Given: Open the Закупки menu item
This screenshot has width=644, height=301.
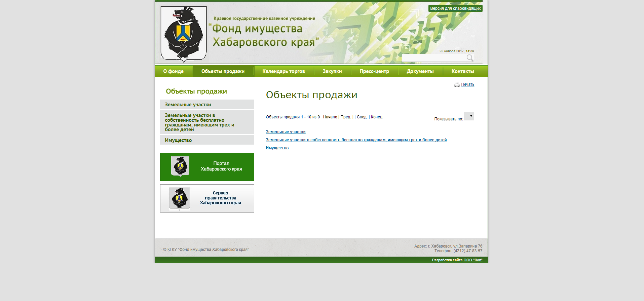Looking at the screenshot, I should [332, 71].
